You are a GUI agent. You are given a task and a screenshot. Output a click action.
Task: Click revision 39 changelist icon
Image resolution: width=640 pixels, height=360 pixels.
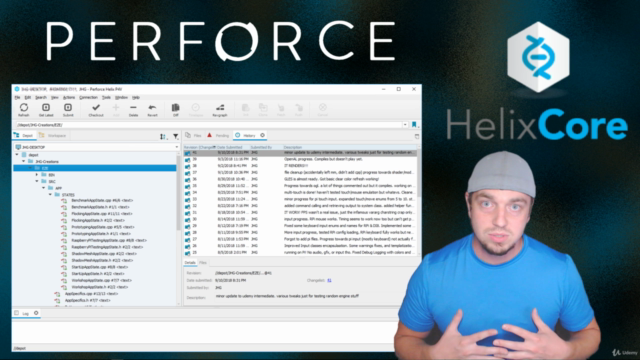pos(187,159)
